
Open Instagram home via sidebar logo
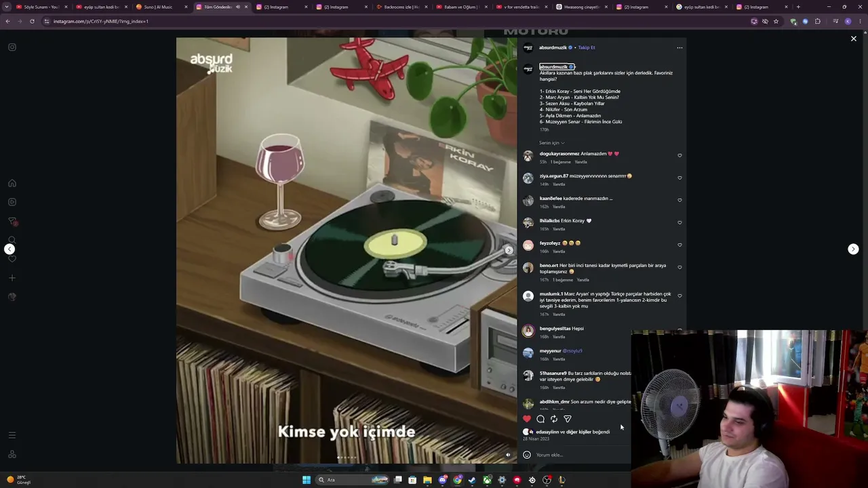[12, 47]
